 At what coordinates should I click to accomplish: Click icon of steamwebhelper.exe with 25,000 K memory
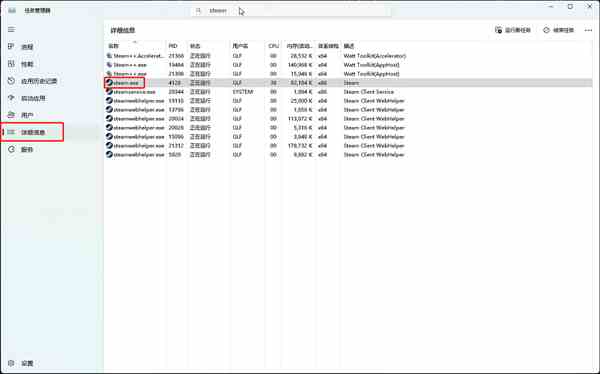point(109,101)
